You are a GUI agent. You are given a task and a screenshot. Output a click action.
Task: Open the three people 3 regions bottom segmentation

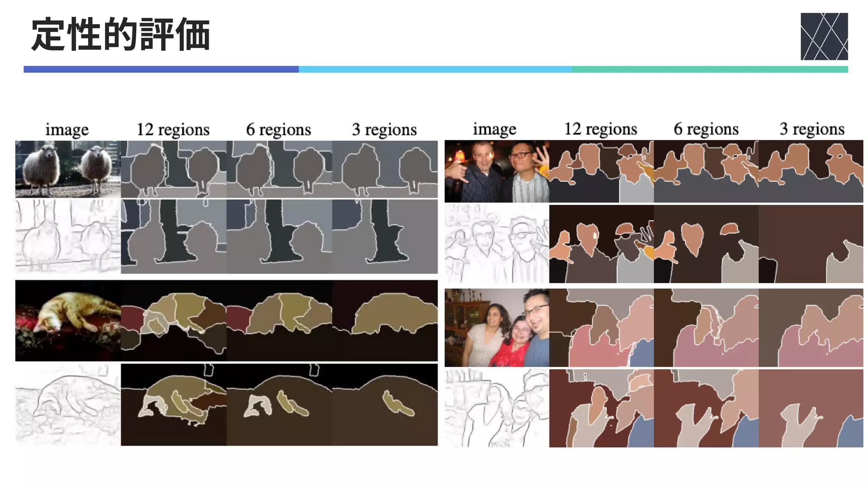tap(811, 408)
